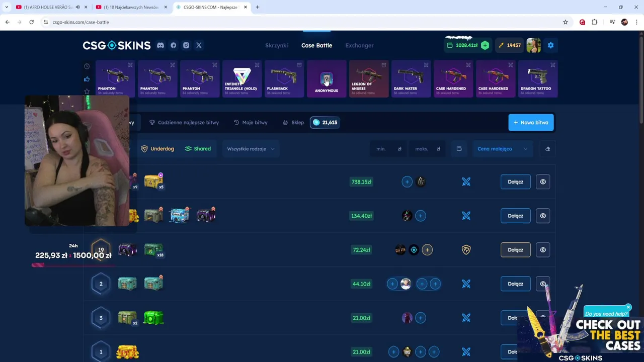Click Dołącz for the 44.10zł battle
Screen dimensions: 644x362
pyautogui.click(x=516, y=284)
